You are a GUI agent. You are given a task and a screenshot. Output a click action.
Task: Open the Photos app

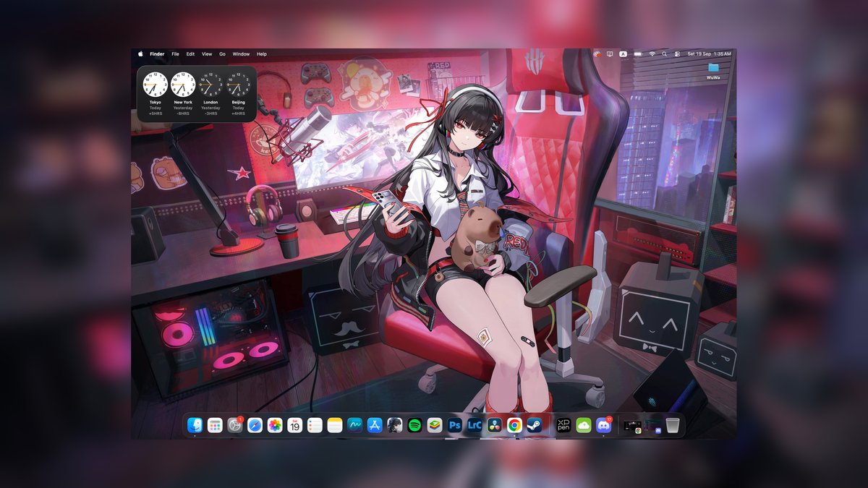click(x=275, y=425)
